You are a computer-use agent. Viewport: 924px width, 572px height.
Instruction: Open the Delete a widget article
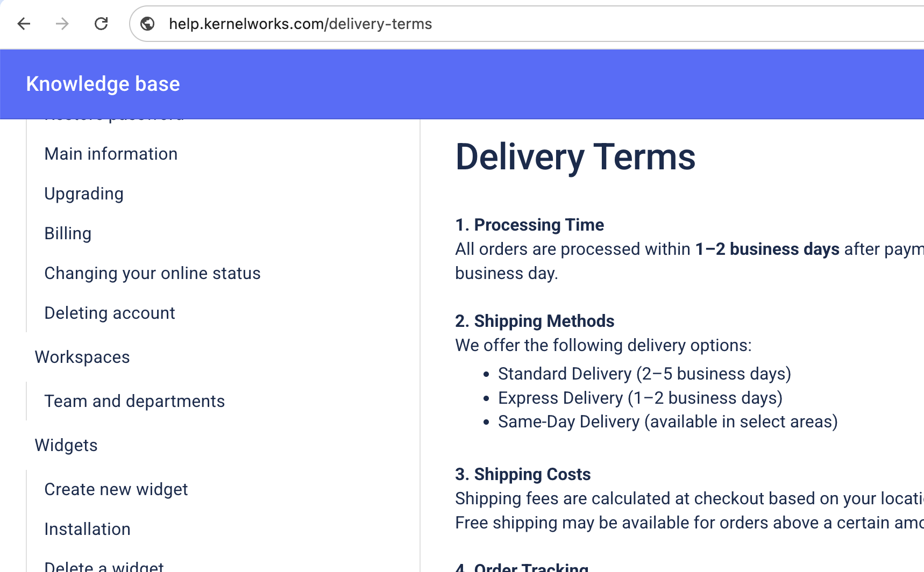coord(104,567)
